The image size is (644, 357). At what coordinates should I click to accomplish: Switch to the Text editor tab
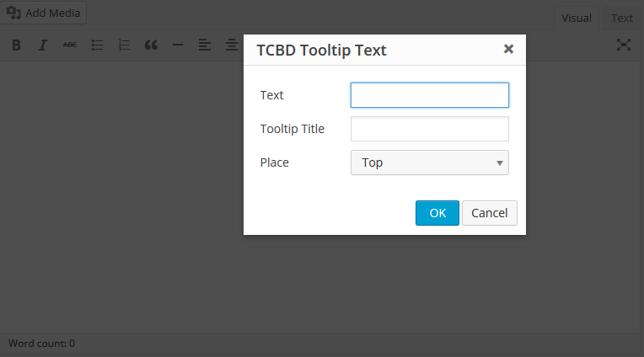622,19
